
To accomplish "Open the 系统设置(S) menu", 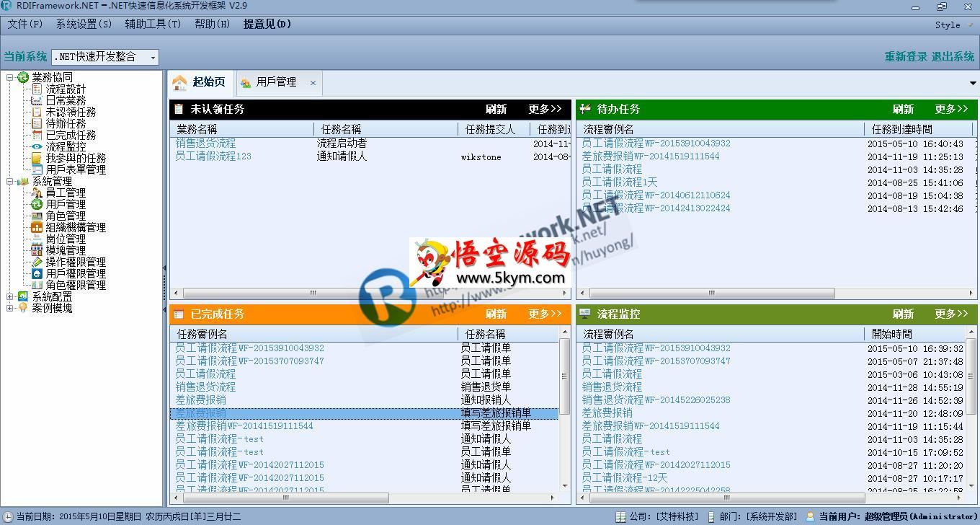I will [84, 24].
